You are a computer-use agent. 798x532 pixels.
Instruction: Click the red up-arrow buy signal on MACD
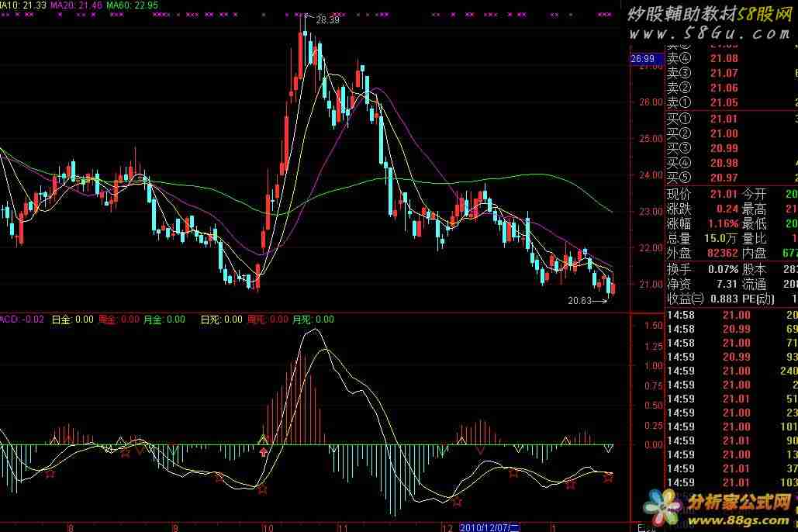264,451
